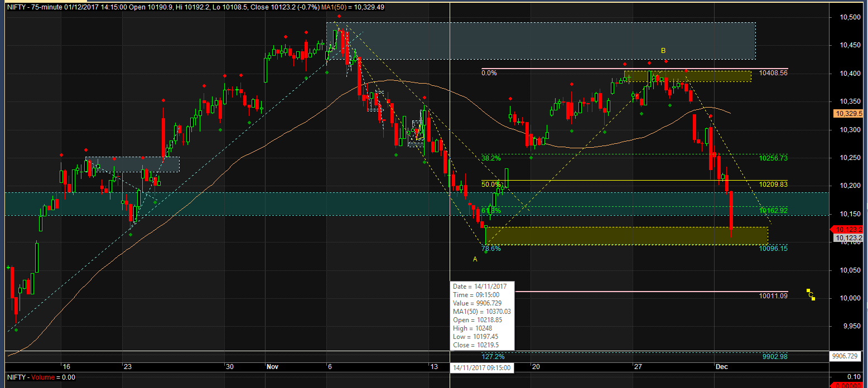Click the B swing-high label on the chart
This screenshot has width=868, height=388.
point(663,50)
